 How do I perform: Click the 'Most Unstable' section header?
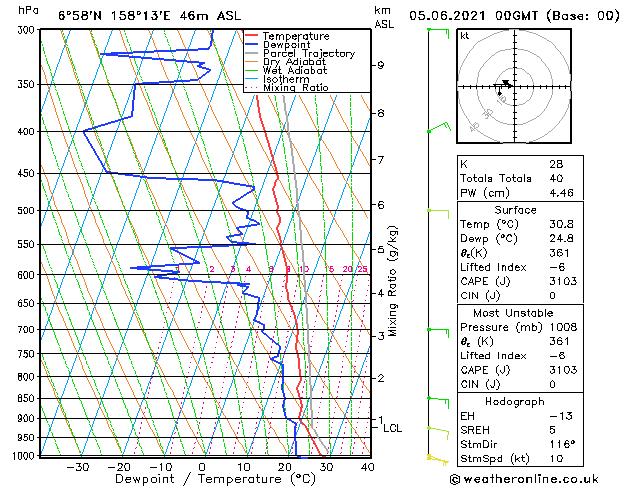pyautogui.click(x=513, y=313)
